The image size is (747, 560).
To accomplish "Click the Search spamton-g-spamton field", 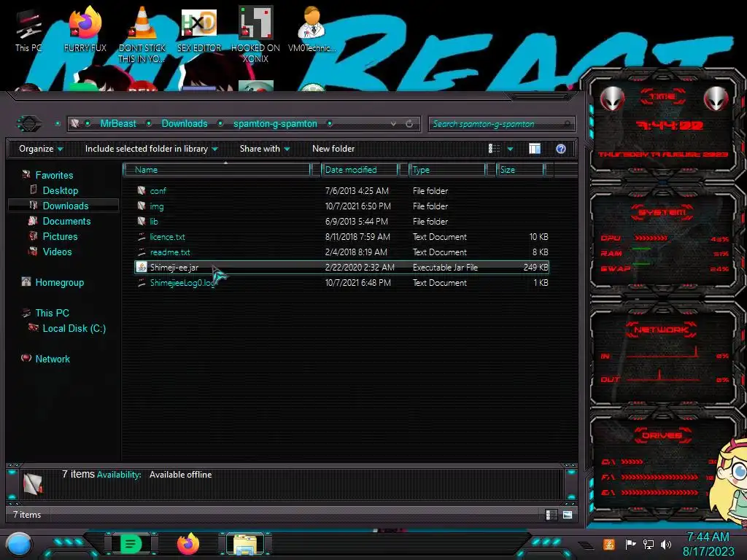I will 501,124.
